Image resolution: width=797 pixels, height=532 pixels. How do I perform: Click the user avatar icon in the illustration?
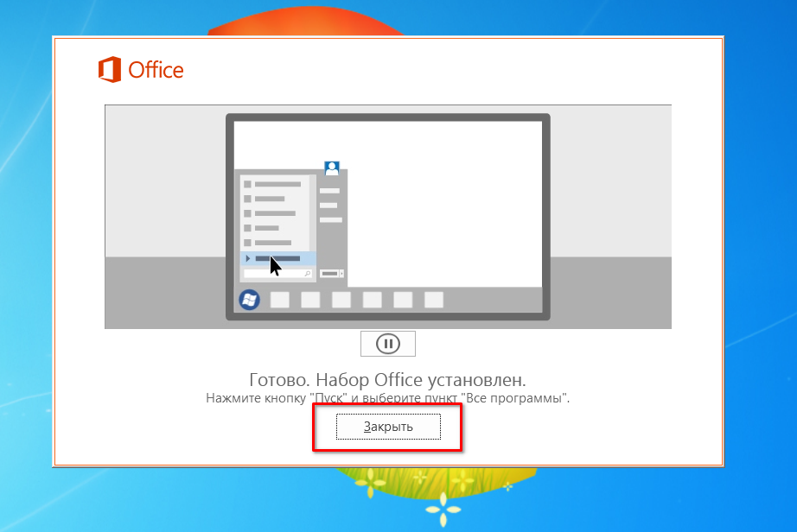pyautogui.click(x=331, y=168)
